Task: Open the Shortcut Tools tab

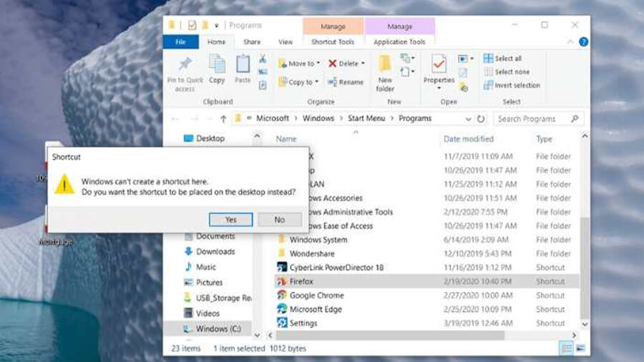Action: coord(333,42)
